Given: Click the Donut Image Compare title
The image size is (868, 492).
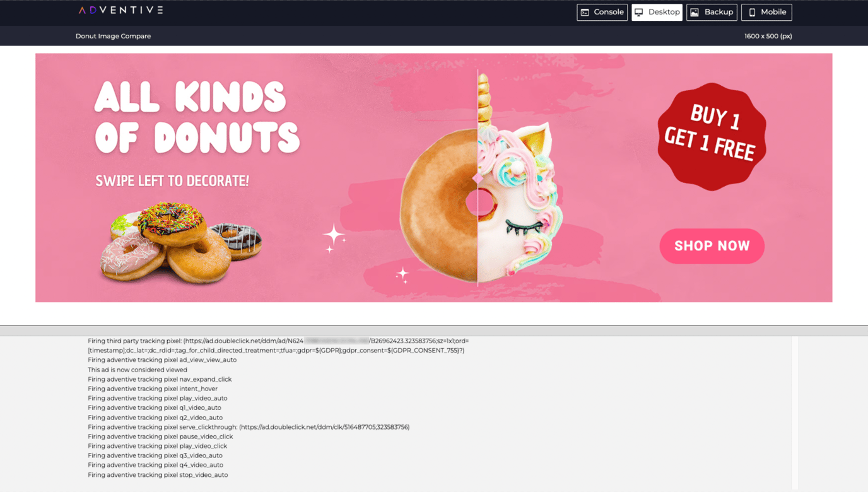Looking at the screenshot, I should 114,36.
